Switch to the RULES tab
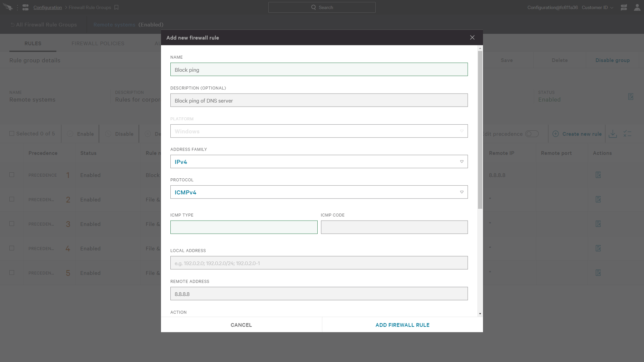 click(x=33, y=44)
